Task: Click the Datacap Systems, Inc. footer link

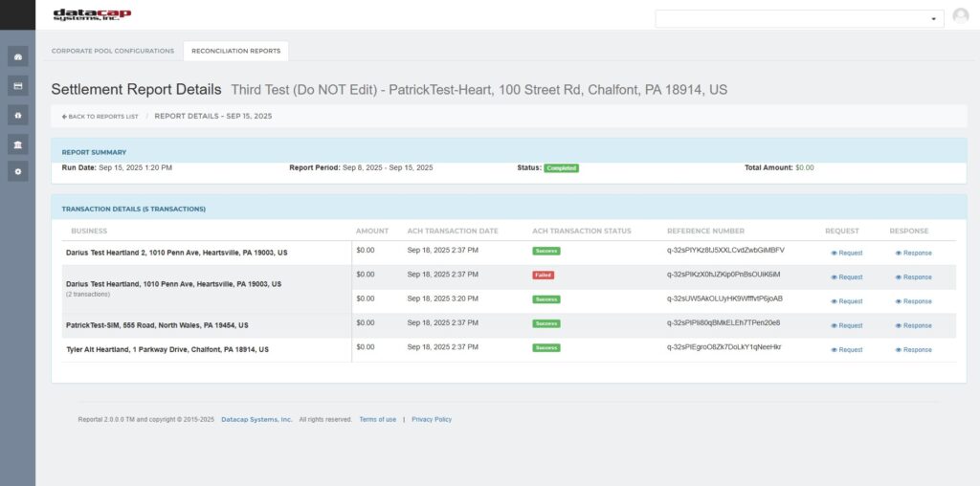Action: click(x=256, y=419)
